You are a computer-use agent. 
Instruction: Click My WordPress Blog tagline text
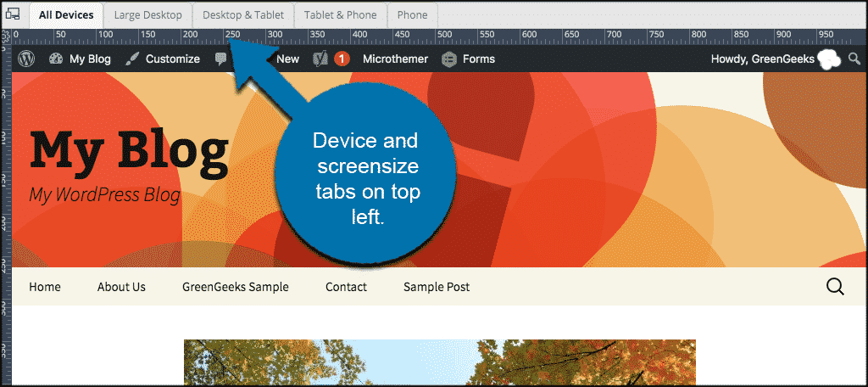(x=104, y=195)
